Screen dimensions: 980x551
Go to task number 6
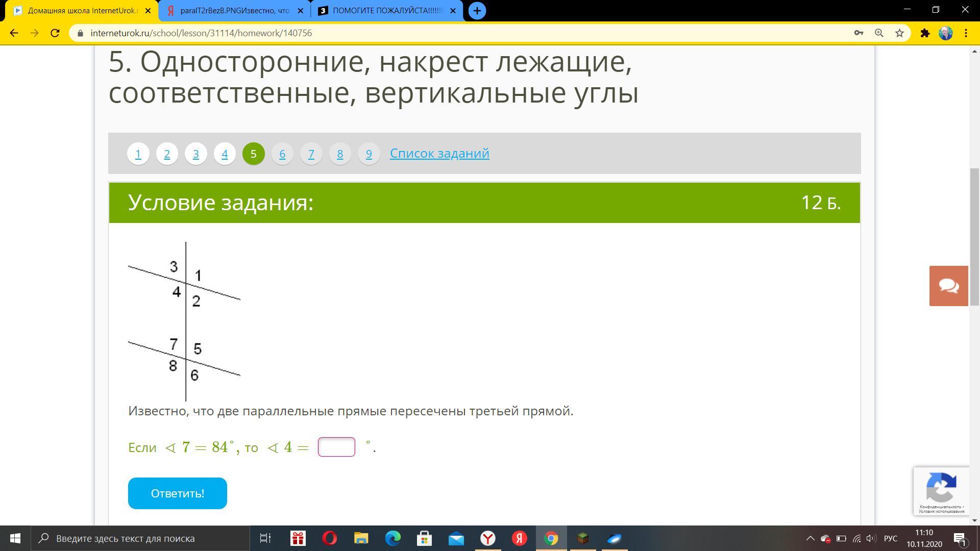point(282,154)
